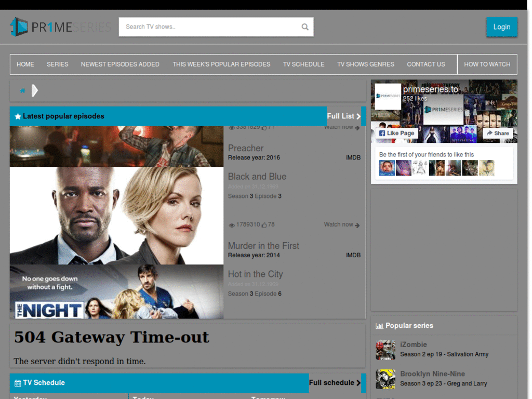The height and width of the screenshot is (399, 532).
Task: Click the Season 3 Episode 6 text
Action: [x=255, y=294]
